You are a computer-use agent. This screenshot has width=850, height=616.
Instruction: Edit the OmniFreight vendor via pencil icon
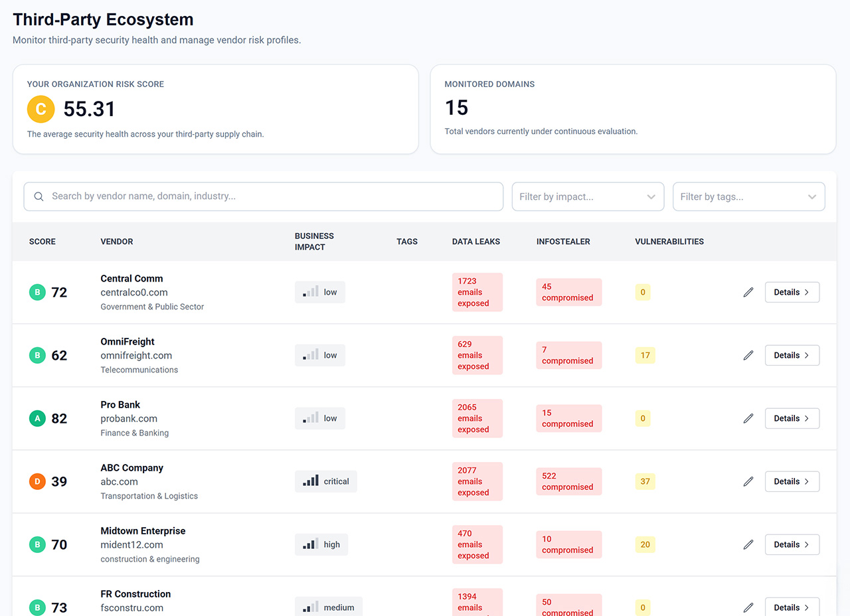748,355
